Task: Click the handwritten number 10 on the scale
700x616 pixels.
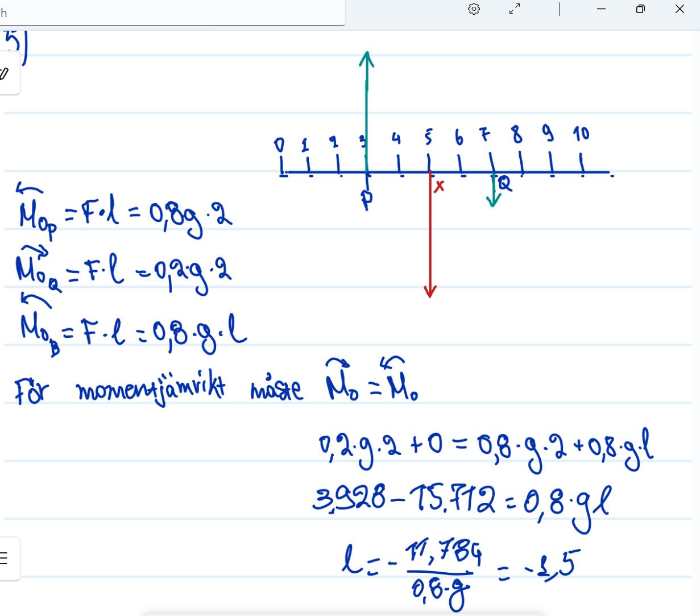Action: pyautogui.click(x=581, y=134)
